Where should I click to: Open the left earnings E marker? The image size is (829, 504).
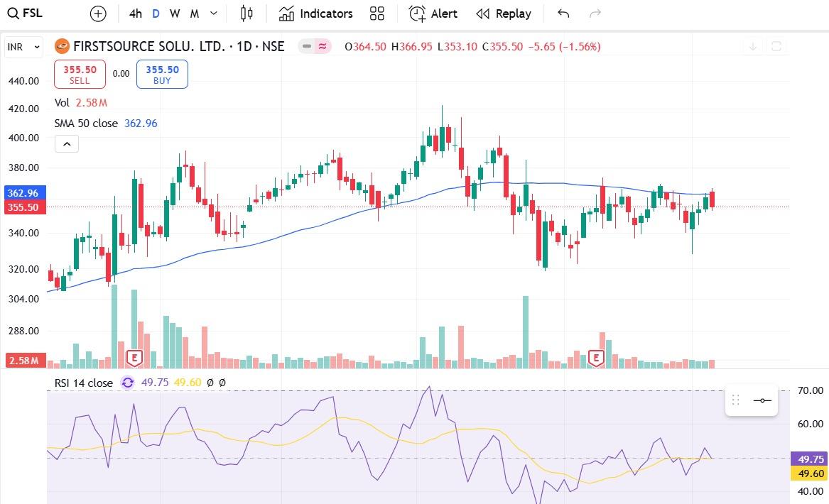[134, 358]
